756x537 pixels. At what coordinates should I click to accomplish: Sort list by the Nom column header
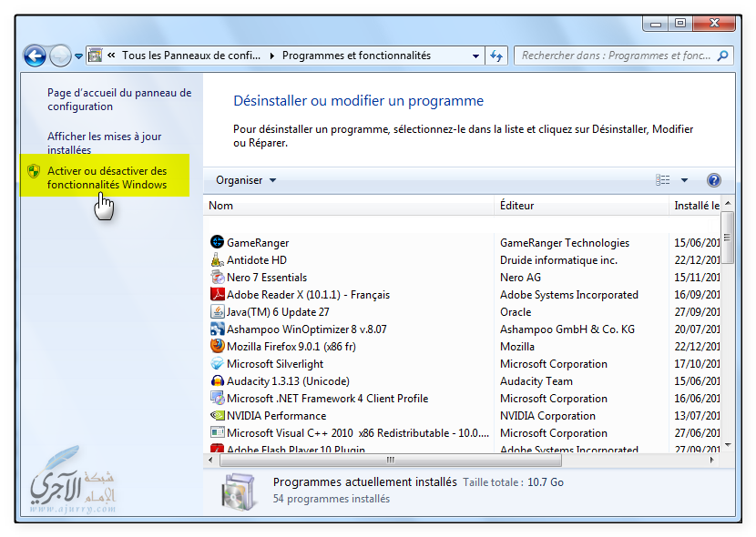[x=221, y=206]
